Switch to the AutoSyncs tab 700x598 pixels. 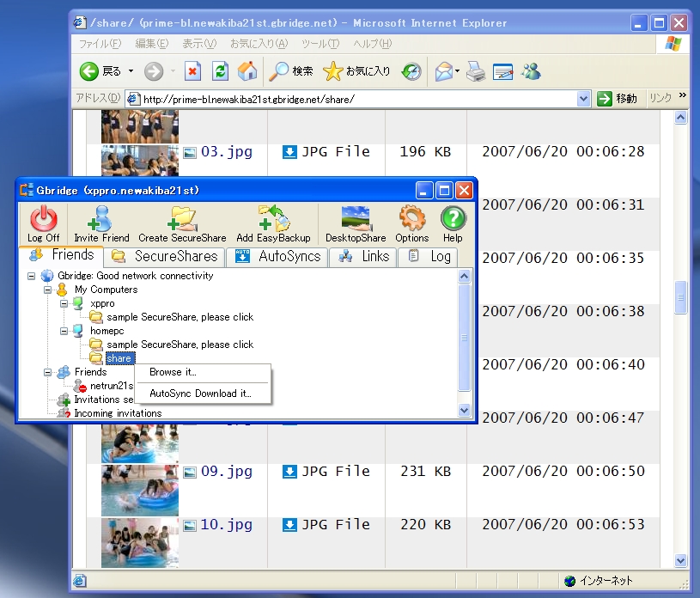click(277, 256)
